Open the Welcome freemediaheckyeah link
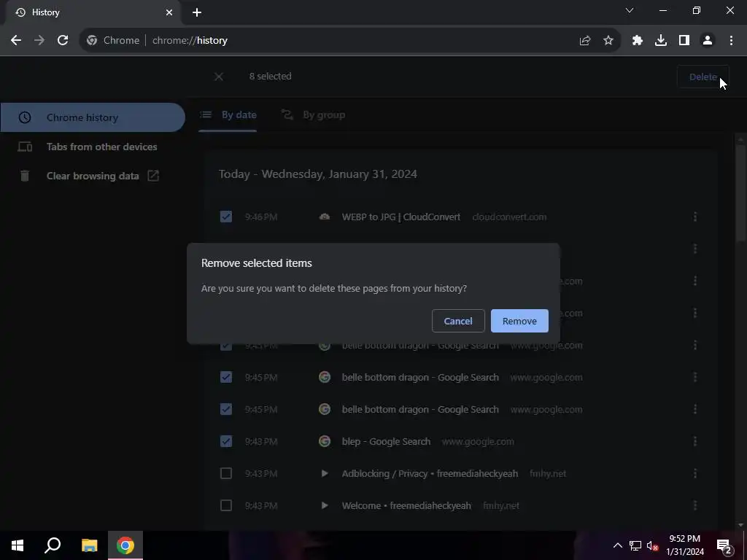This screenshot has width=747, height=560. pyautogui.click(x=406, y=505)
